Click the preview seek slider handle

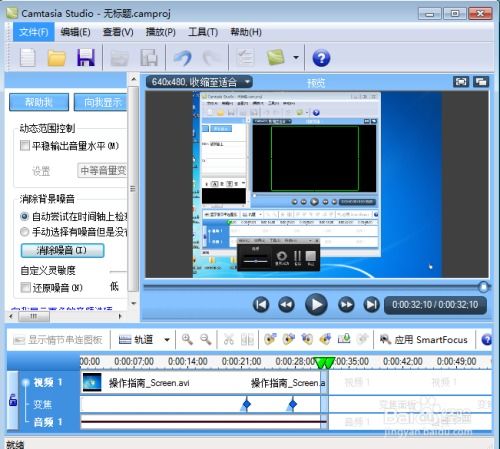pos(483,287)
